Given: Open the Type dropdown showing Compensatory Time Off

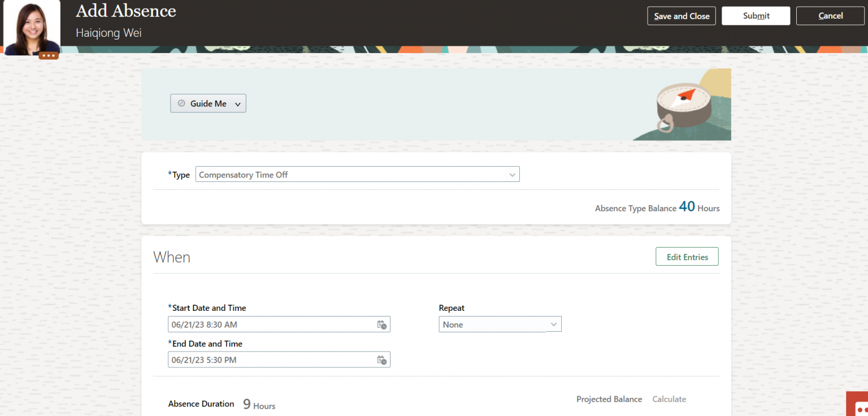Looking at the screenshot, I should click(512, 174).
